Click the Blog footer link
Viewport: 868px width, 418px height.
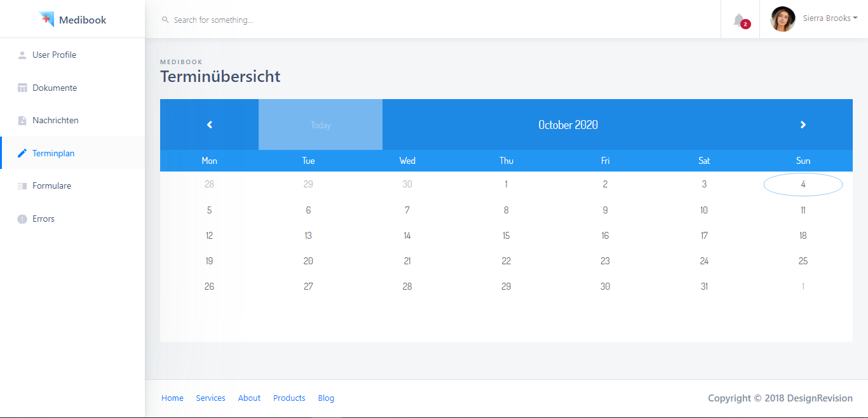326,398
